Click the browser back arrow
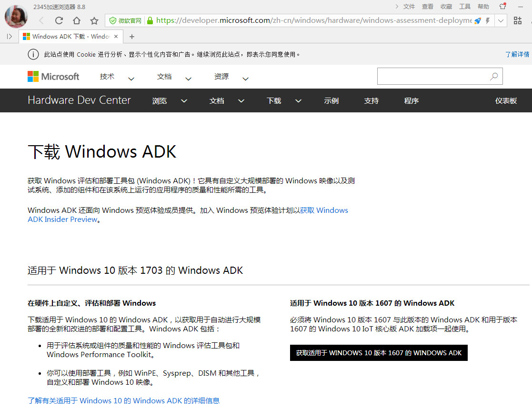The height and width of the screenshot is (409, 532). pyautogui.click(x=41, y=20)
